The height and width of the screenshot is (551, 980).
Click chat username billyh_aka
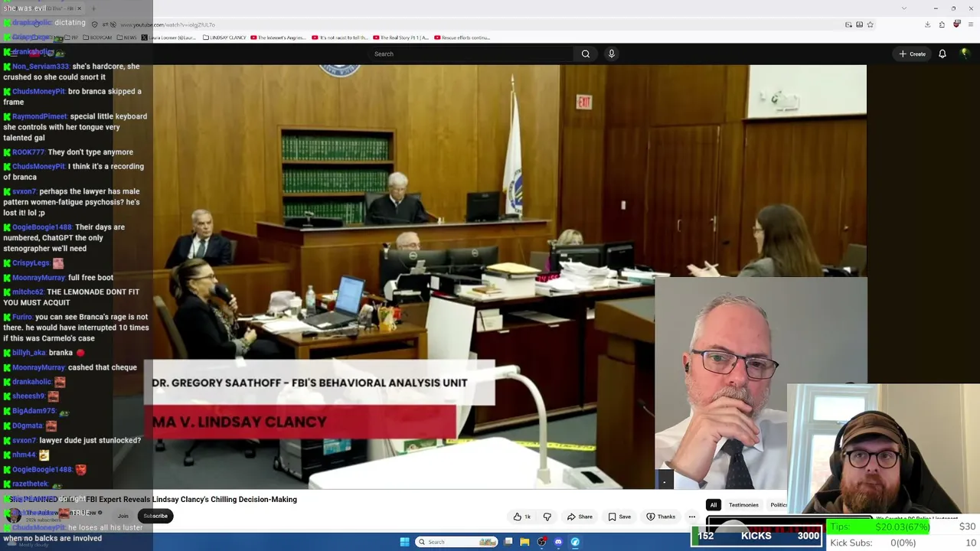pyautogui.click(x=29, y=353)
